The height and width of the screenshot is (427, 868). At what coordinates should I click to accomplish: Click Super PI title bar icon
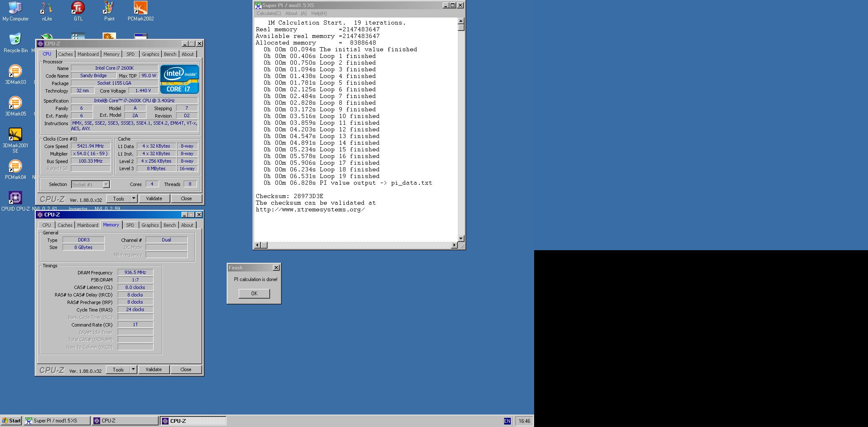coord(258,5)
